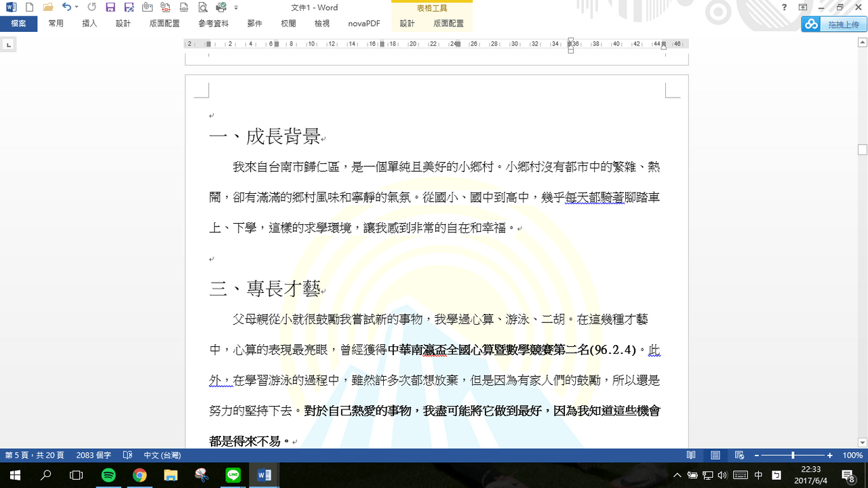
Task: Open the main 版面配置 Layout tab
Action: point(165,23)
